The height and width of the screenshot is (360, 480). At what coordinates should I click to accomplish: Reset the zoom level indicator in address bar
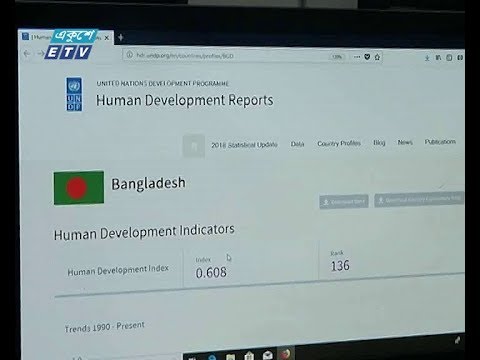point(337,57)
